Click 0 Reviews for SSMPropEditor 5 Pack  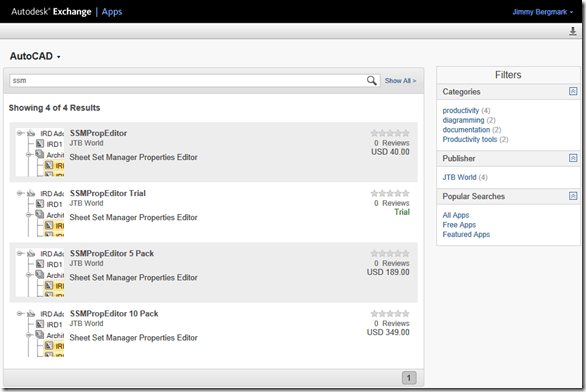(x=392, y=263)
